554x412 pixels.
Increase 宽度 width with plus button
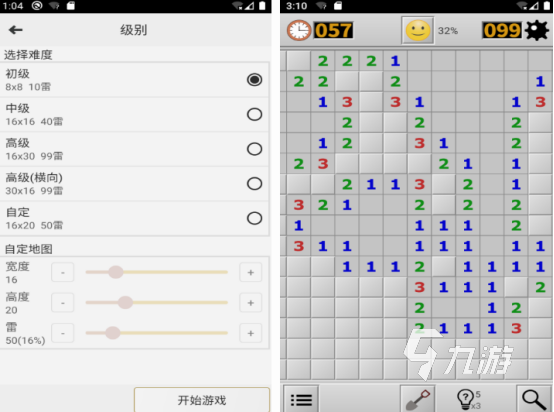tap(251, 272)
